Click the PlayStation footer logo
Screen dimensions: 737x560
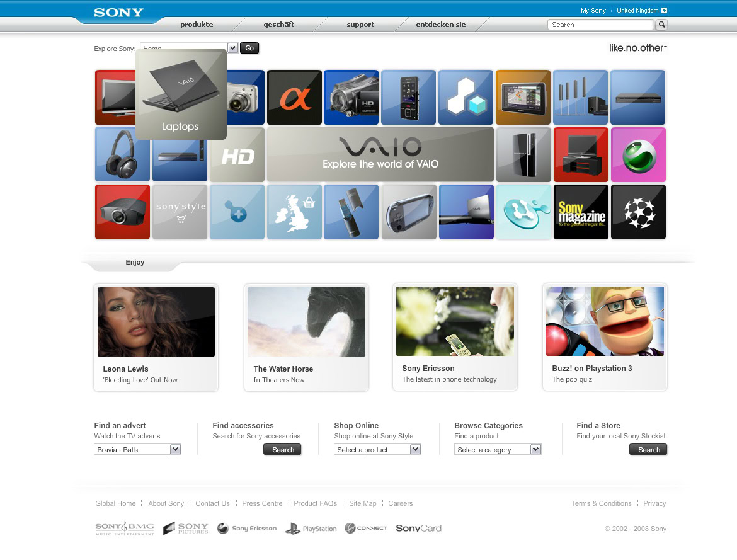point(311,529)
